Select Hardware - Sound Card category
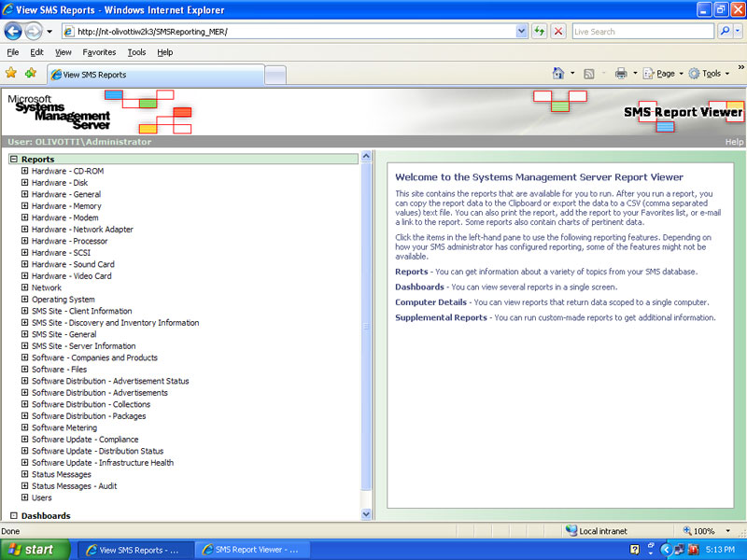This screenshot has width=747, height=560. 73,264
